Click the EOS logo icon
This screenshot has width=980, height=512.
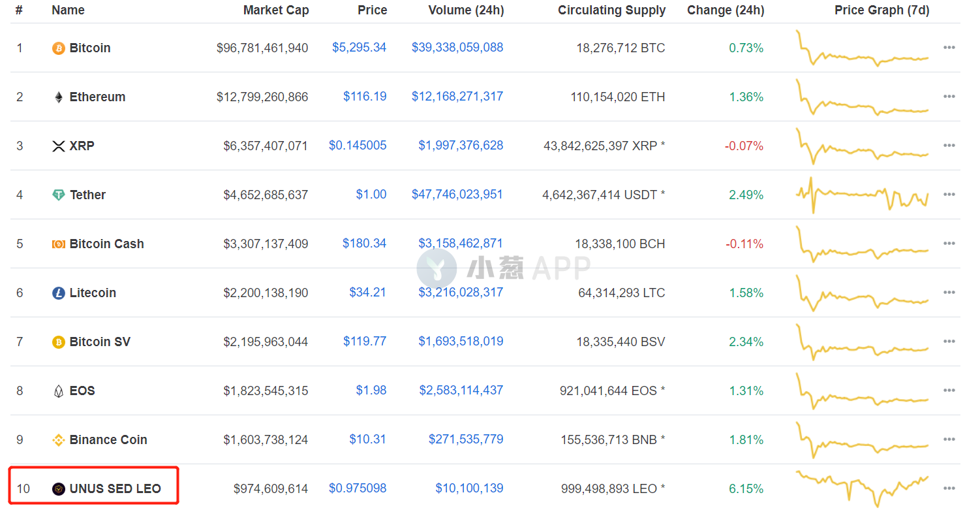click(58, 391)
